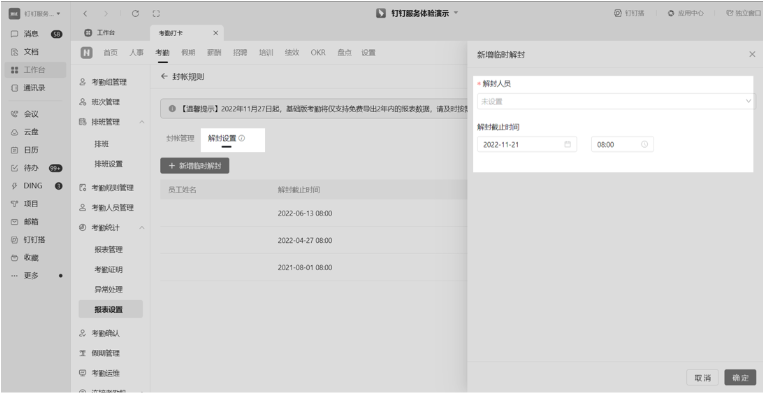
Task: Open the 绩效 menu tab
Action: point(292,53)
